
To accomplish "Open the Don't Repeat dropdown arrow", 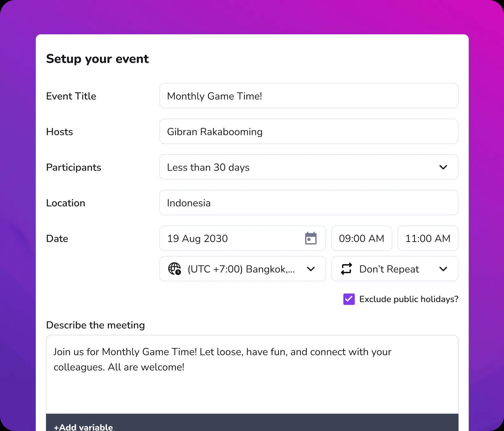I will 443,269.
